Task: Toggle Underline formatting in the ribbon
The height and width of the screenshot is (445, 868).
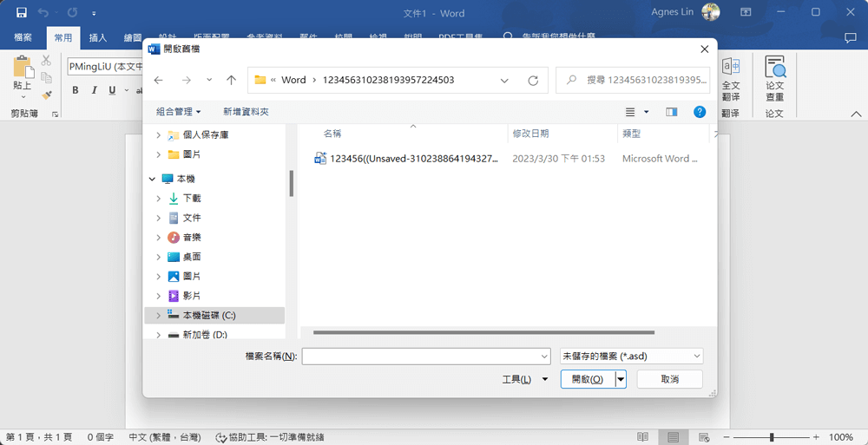Action: pyautogui.click(x=112, y=90)
